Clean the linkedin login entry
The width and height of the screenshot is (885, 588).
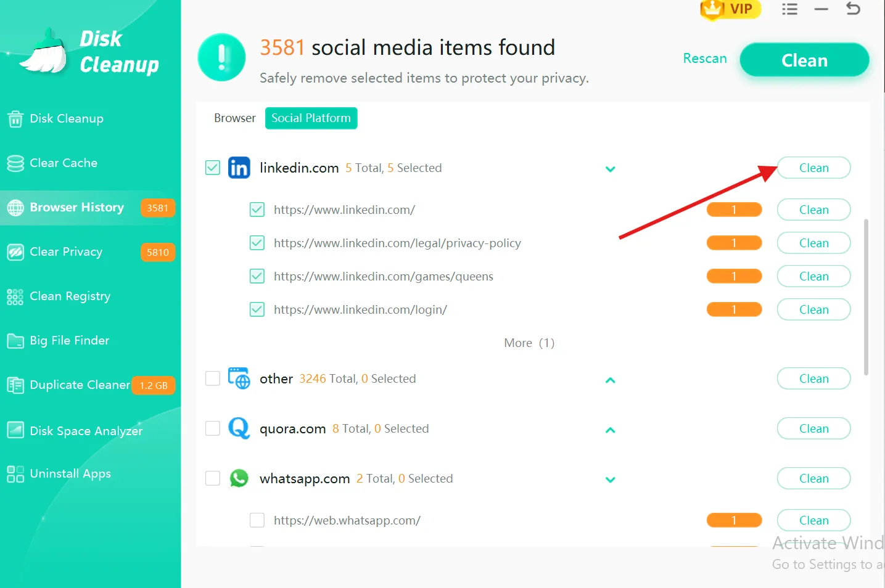point(813,309)
